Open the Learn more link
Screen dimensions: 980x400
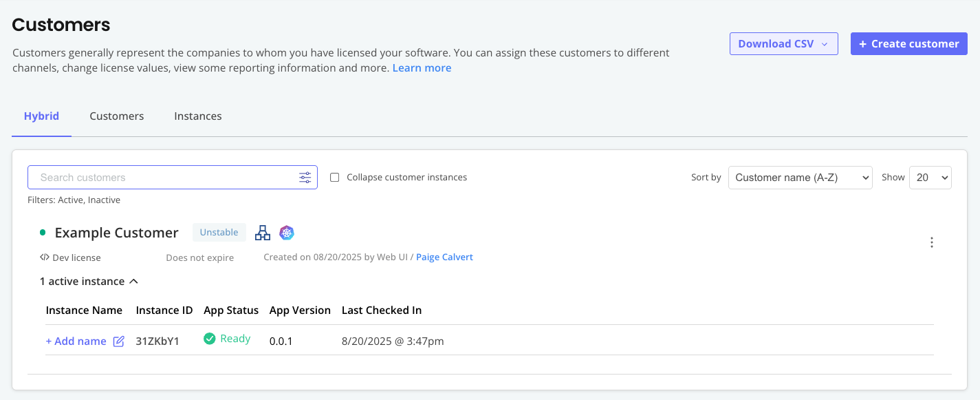coord(422,67)
